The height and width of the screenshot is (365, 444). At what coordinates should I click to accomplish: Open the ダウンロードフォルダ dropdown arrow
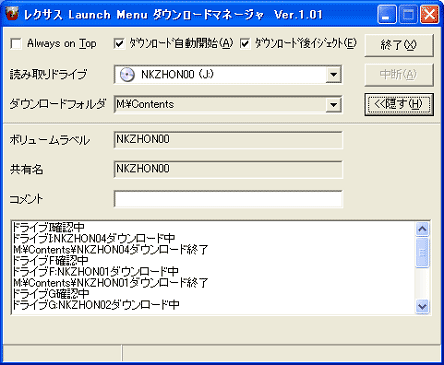[x=333, y=105]
